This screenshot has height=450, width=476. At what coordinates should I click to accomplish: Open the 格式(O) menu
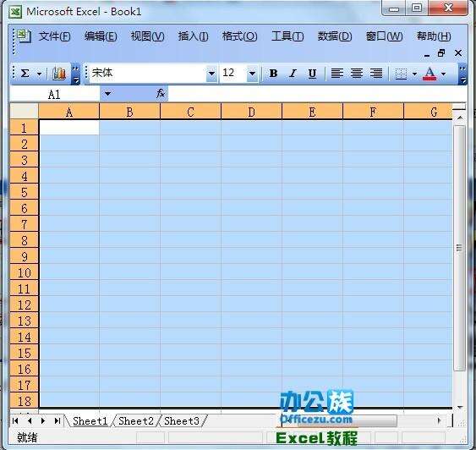tap(239, 36)
